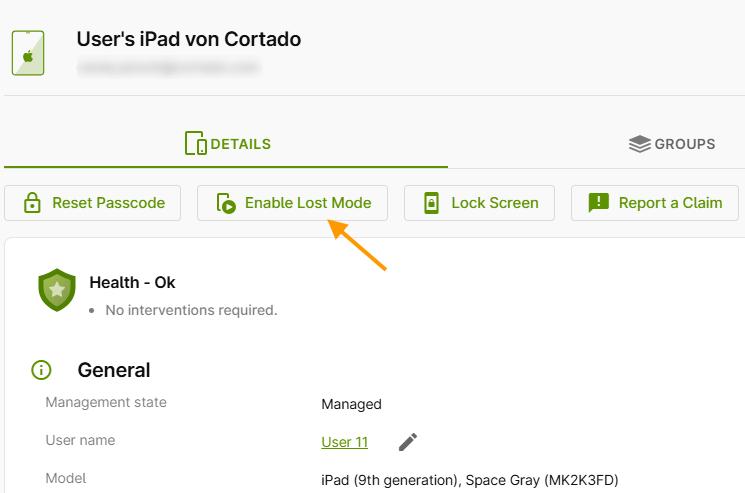Switch to the Details tab
745x493 pixels.
[x=228, y=144]
